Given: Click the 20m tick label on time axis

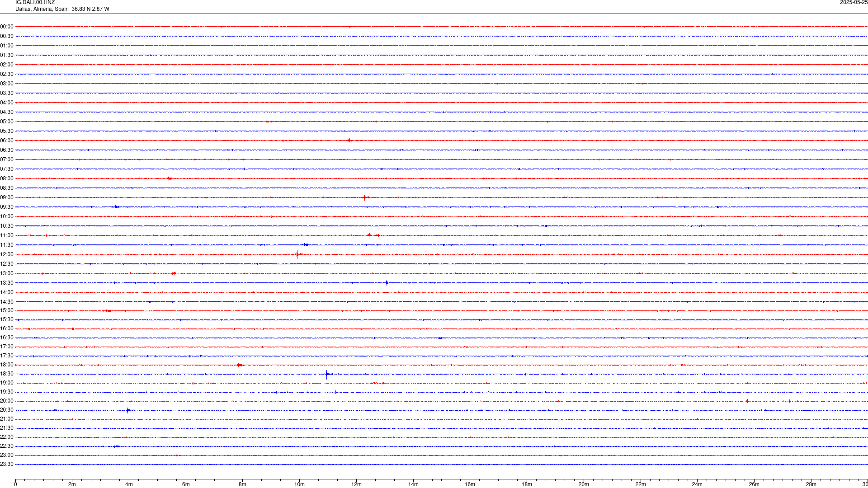Looking at the screenshot, I should pos(584,484).
